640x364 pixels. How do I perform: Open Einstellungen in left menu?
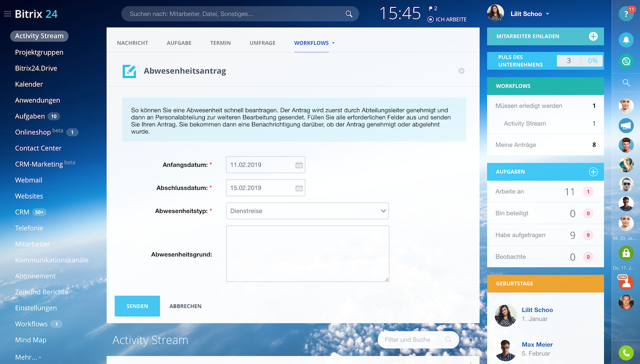click(x=36, y=308)
